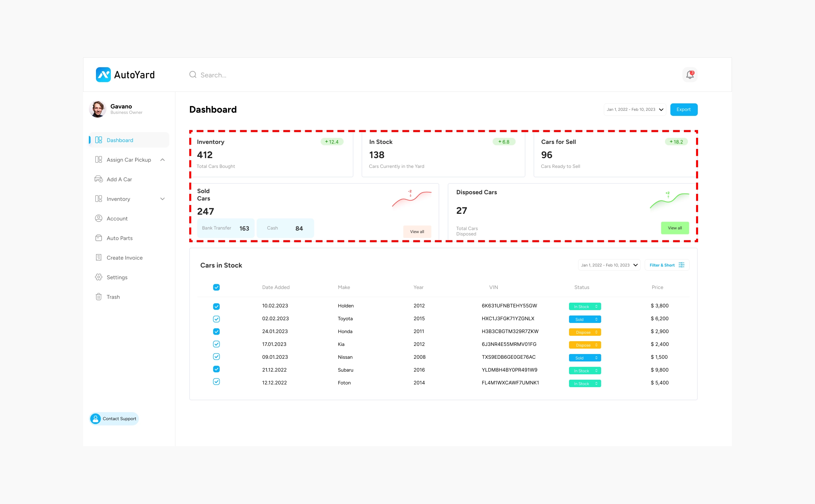
Task: Click the Contact Support button
Action: (114, 419)
